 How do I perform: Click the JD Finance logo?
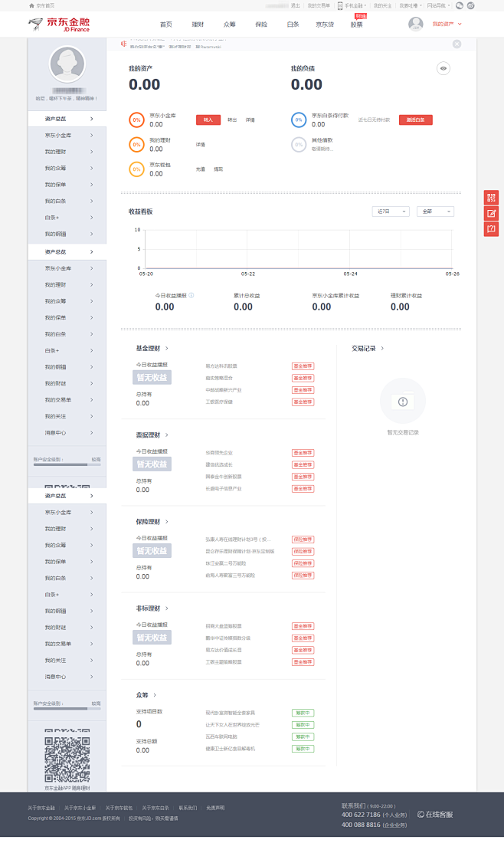[x=59, y=25]
